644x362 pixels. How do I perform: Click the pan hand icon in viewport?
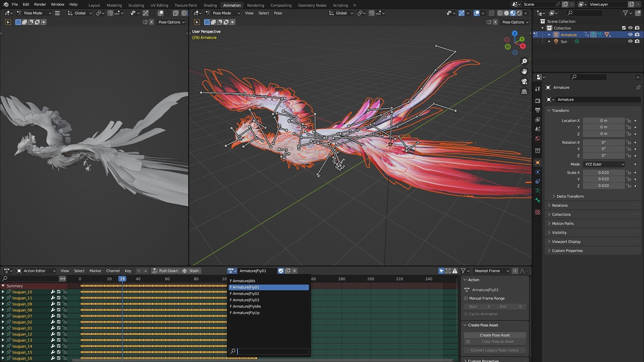(x=524, y=71)
